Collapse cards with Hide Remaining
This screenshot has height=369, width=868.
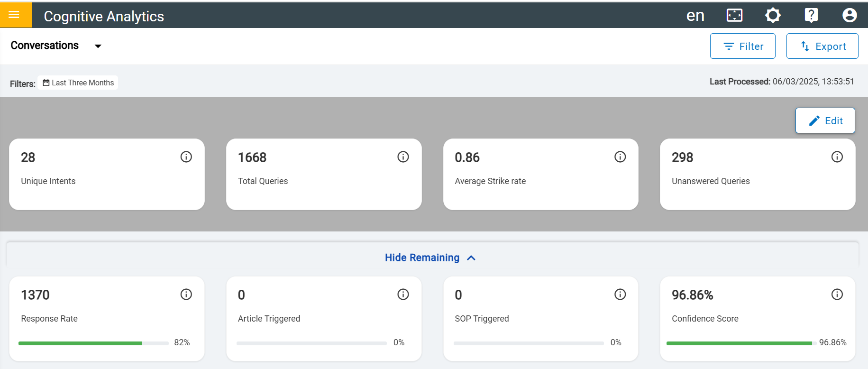[429, 258]
